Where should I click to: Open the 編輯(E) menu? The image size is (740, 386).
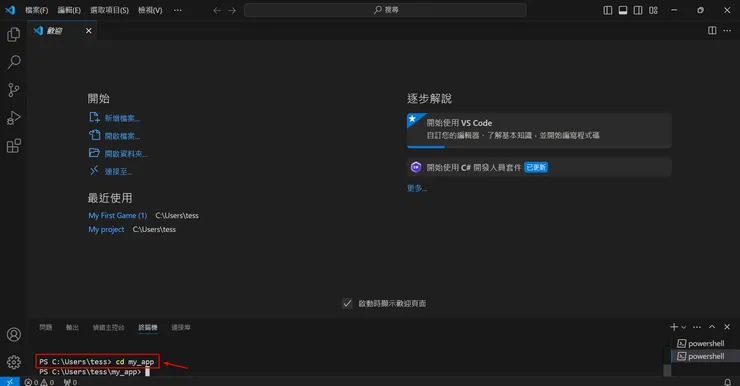click(x=69, y=10)
